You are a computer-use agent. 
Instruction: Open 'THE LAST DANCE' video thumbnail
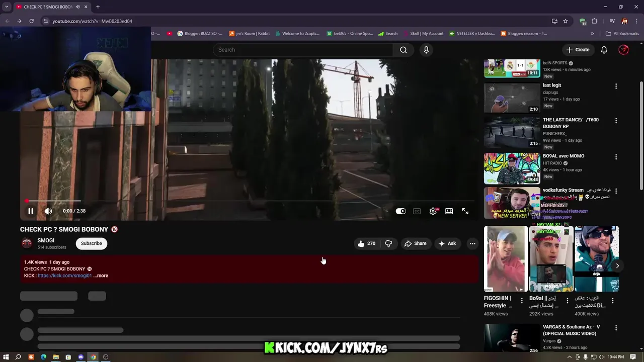point(512,132)
